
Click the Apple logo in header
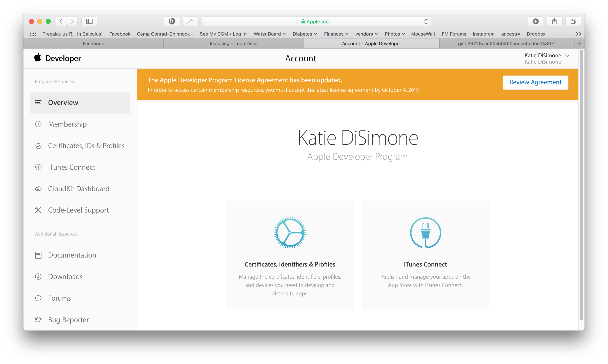(x=37, y=58)
